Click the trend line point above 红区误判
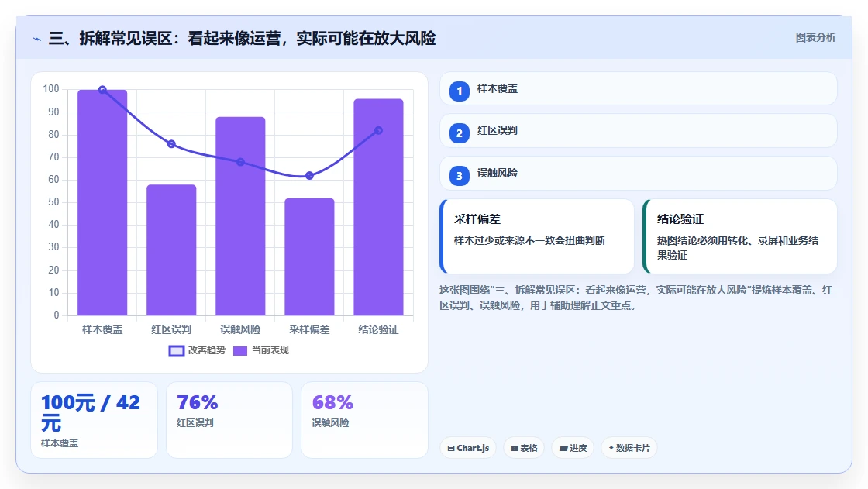The image size is (868, 489). (x=171, y=144)
